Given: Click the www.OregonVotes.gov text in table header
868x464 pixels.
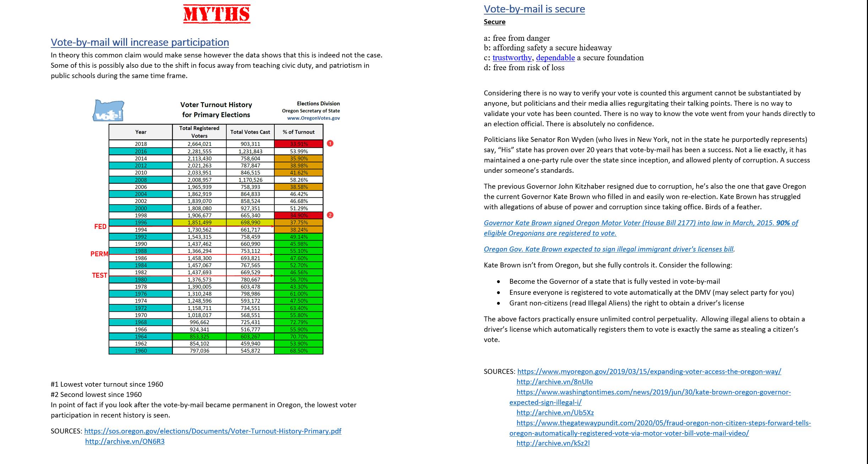Looking at the screenshot, I should (313, 118).
